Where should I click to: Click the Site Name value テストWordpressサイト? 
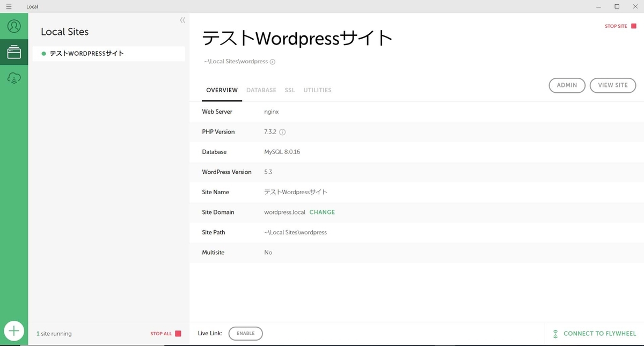coord(296,192)
